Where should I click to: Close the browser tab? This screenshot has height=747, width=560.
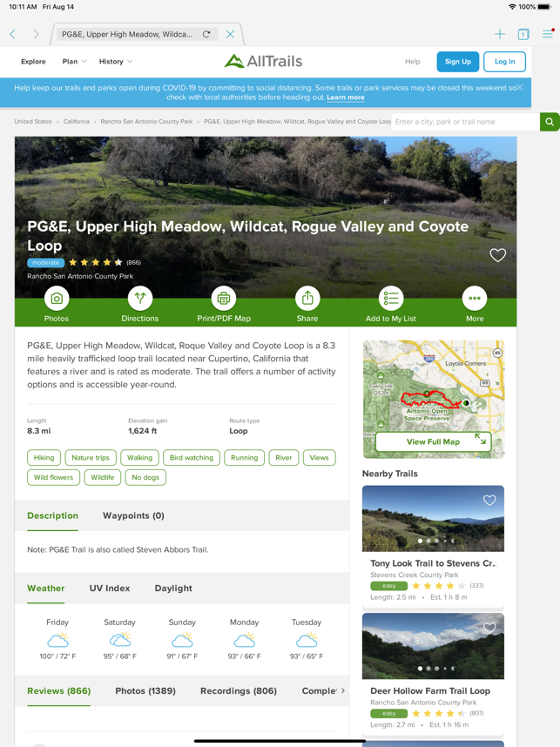[x=230, y=34]
